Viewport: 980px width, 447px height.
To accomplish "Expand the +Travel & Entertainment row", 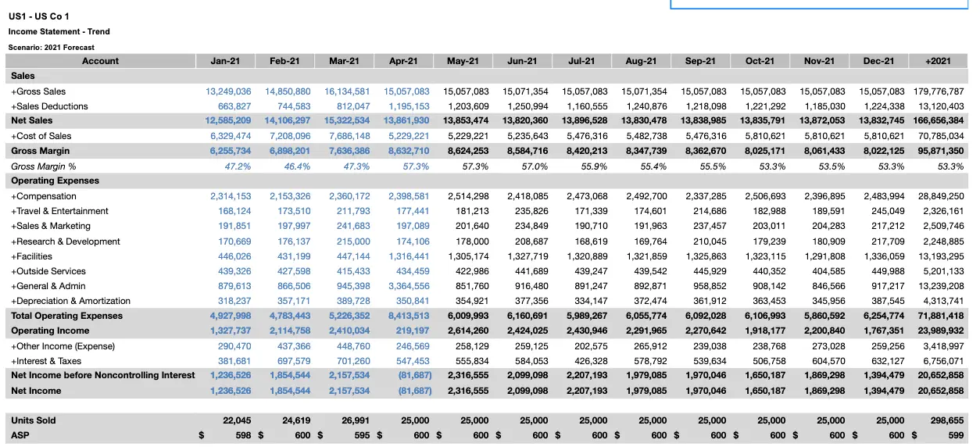I will (59, 211).
